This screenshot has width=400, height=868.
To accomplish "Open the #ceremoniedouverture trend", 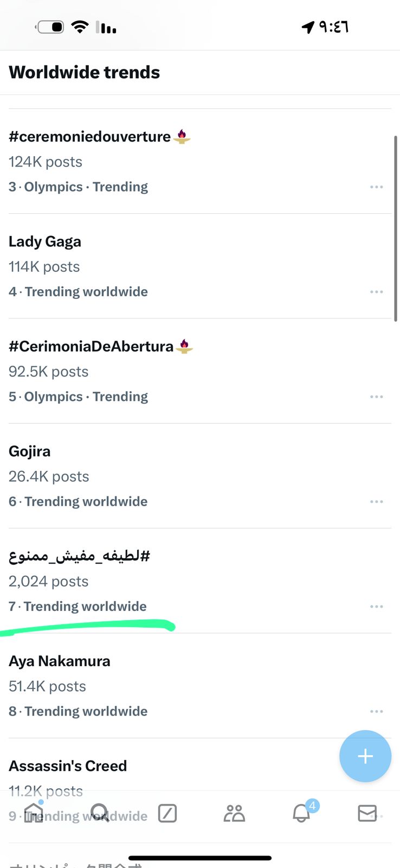I will pyautogui.click(x=90, y=137).
